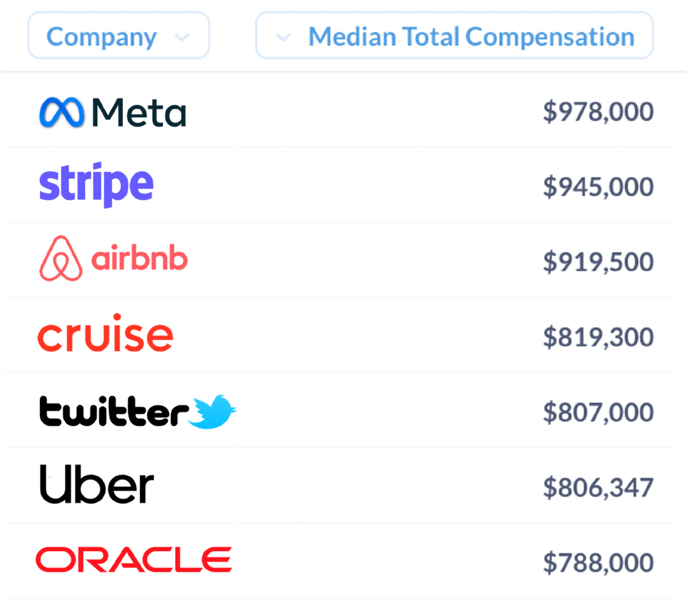The width and height of the screenshot is (687, 616).
Task: Select the Uber logo
Action: (97, 484)
